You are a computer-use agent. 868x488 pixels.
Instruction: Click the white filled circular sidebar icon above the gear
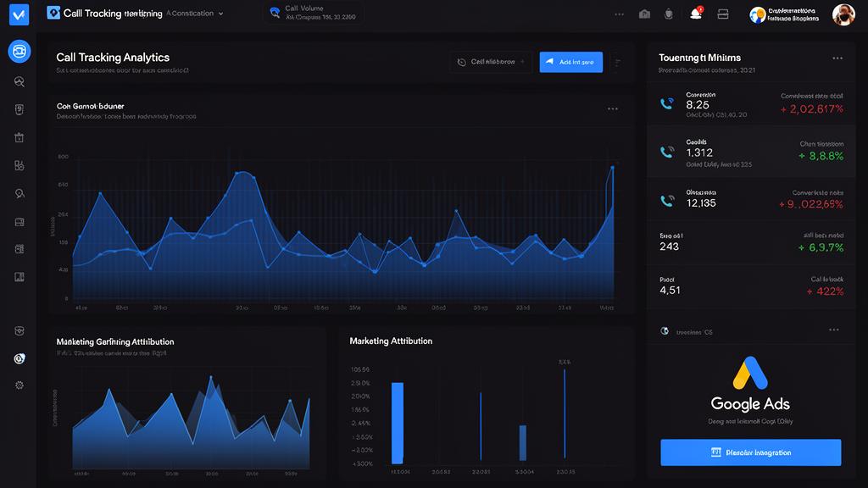19,358
